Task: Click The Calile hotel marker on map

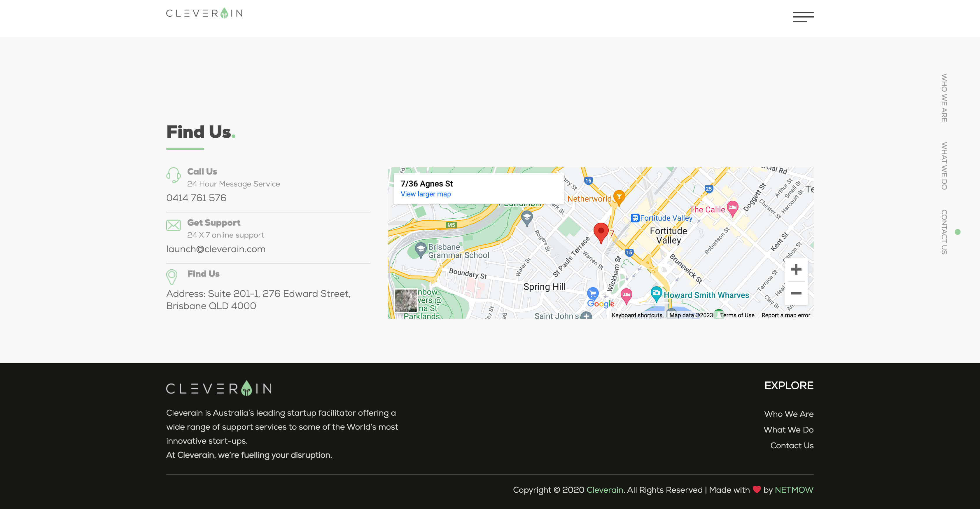Action: [732, 208]
